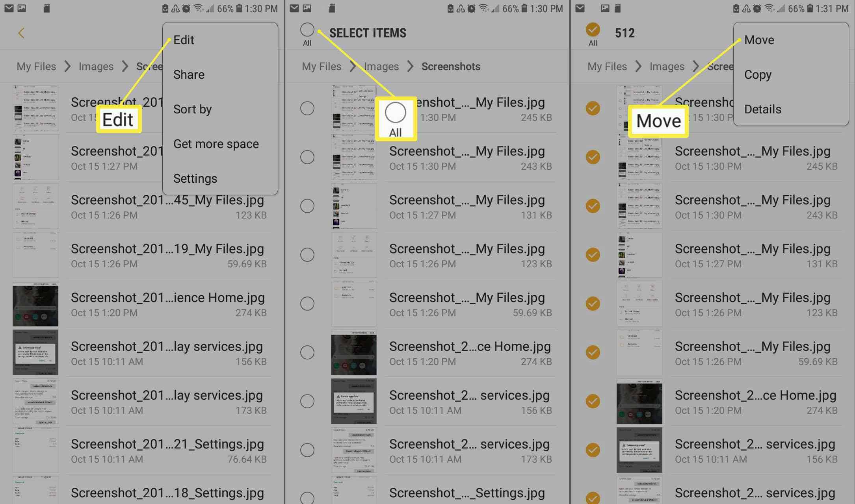The image size is (855, 504).
Task: Open Share option from dropdown menu
Action: [x=188, y=74]
